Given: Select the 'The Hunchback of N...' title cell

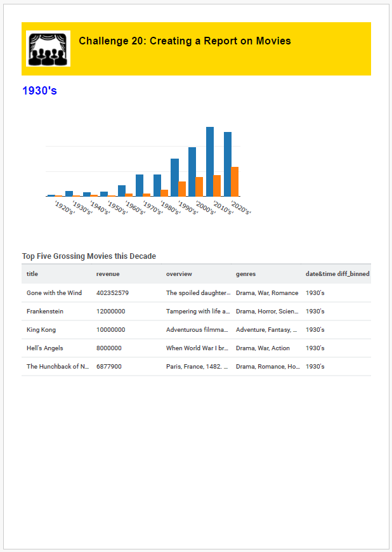Looking at the screenshot, I should [58, 366].
